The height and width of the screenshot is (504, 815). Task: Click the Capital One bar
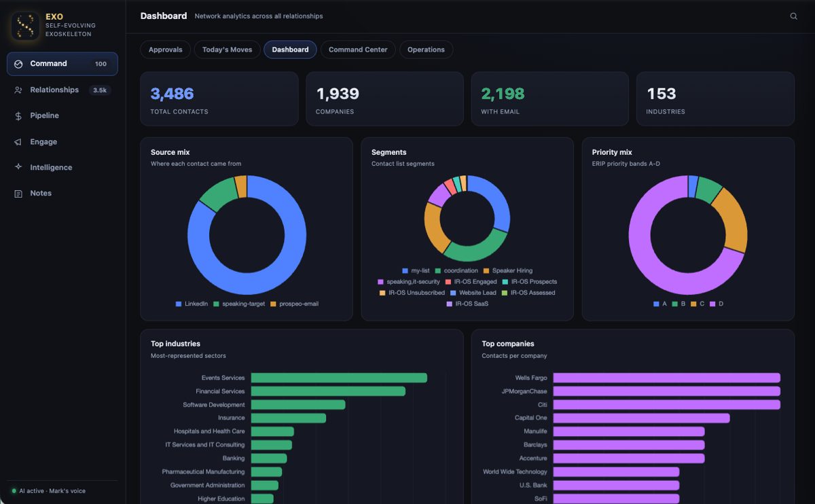coord(641,418)
